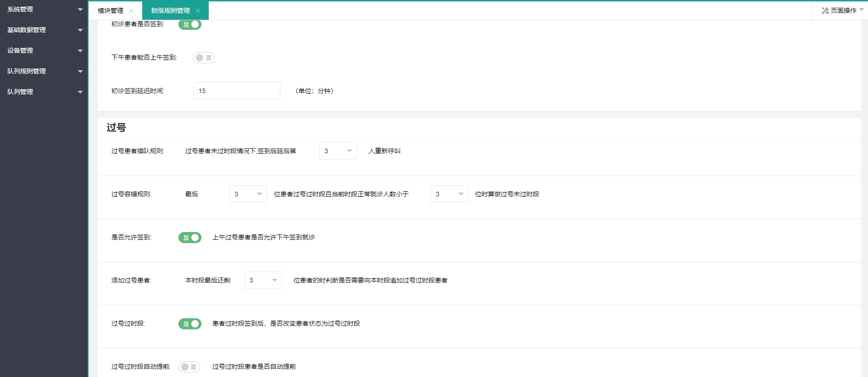This screenshot has width=868, height=377.
Task: Click the 添加过号患者 label
Action: point(131,280)
